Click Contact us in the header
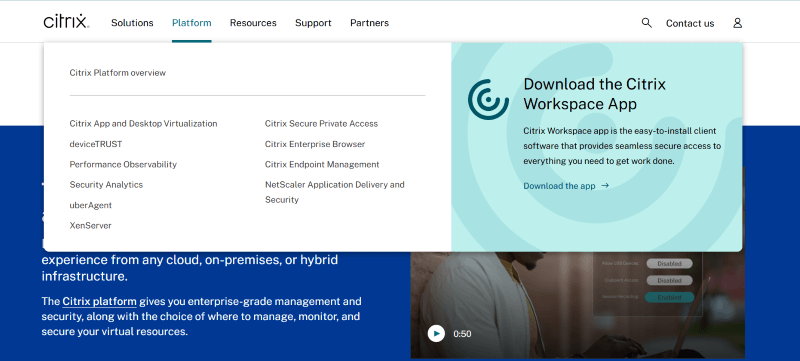 pyautogui.click(x=690, y=23)
